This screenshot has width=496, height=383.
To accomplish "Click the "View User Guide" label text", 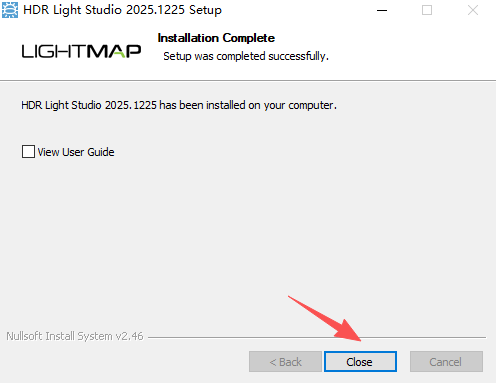I will coord(76,152).
